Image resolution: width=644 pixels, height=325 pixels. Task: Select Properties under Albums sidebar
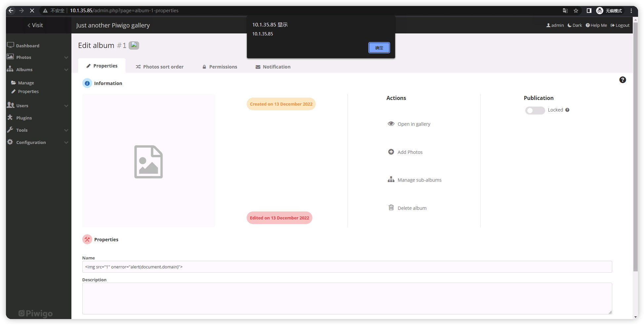coord(25,91)
